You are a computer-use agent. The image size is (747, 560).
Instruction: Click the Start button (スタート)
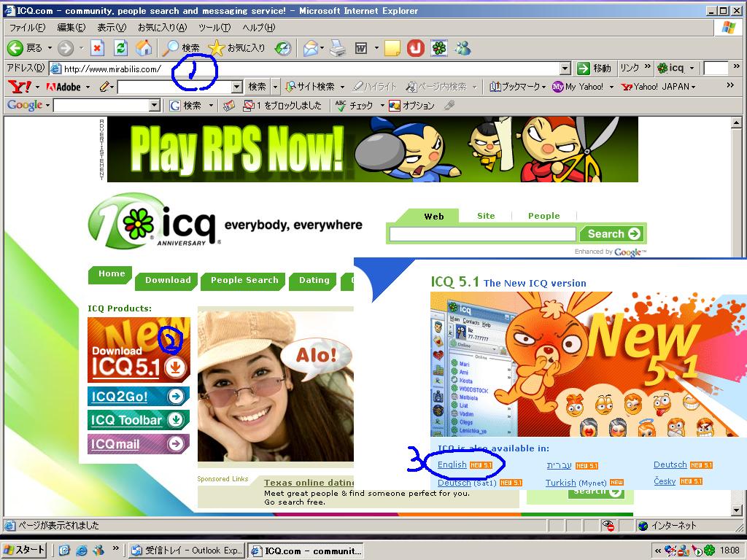pyautogui.click(x=24, y=550)
